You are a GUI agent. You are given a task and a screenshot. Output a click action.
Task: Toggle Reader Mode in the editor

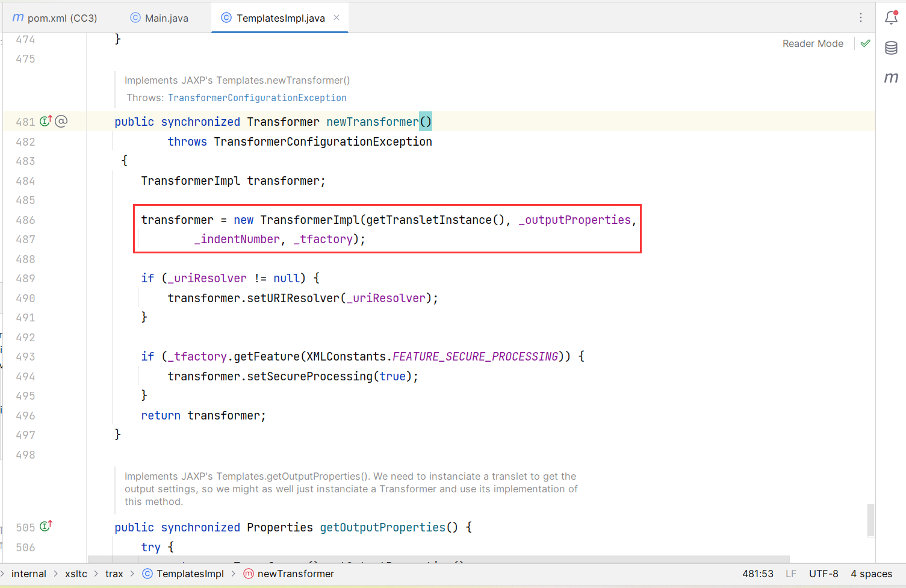(812, 43)
